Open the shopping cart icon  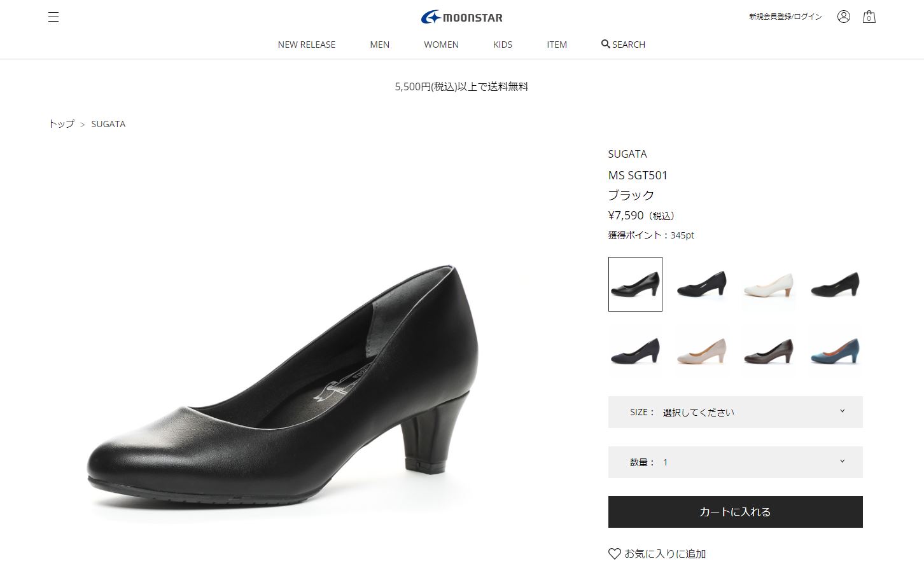(x=869, y=17)
